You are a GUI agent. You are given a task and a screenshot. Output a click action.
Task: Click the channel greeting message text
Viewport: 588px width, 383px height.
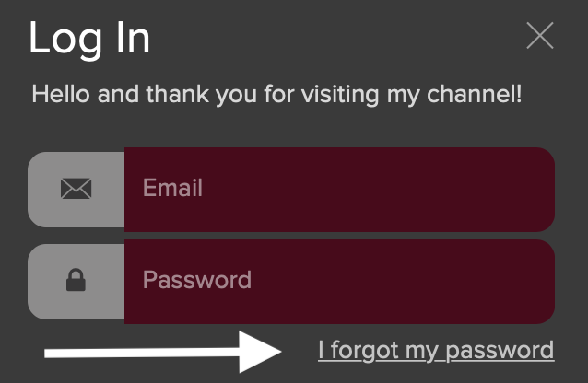pyautogui.click(x=276, y=95)
